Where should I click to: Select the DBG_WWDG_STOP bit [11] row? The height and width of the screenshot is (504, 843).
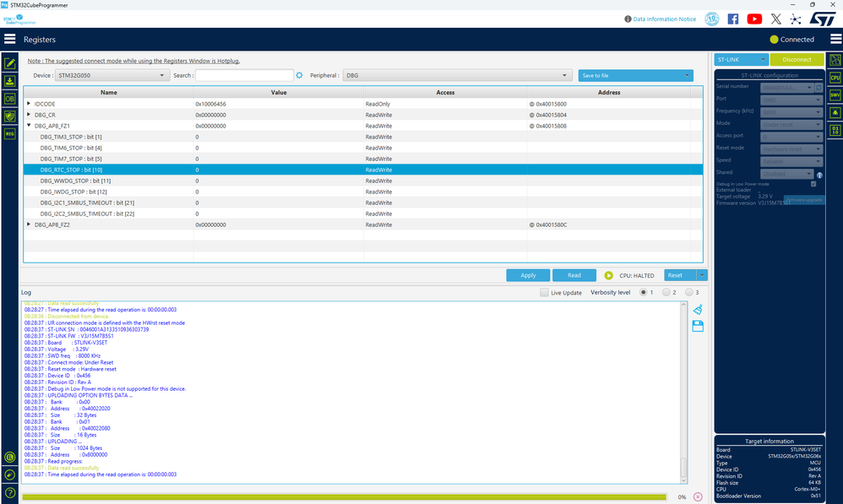363,181
